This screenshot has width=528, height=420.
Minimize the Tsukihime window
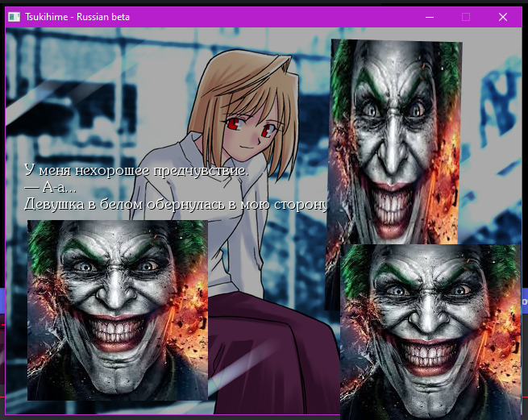point(430,17)
